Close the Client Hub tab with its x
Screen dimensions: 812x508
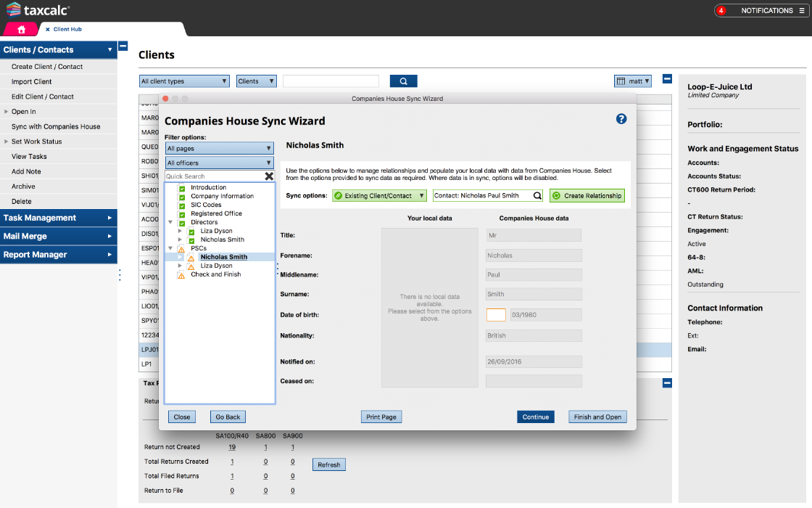click(48, 29)
